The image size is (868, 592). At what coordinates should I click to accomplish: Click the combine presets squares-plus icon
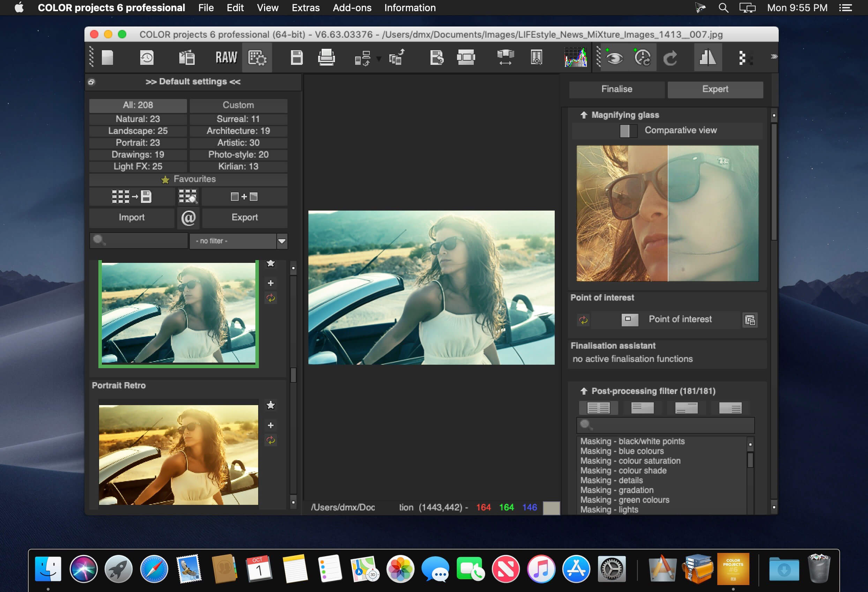click(244, 197)
